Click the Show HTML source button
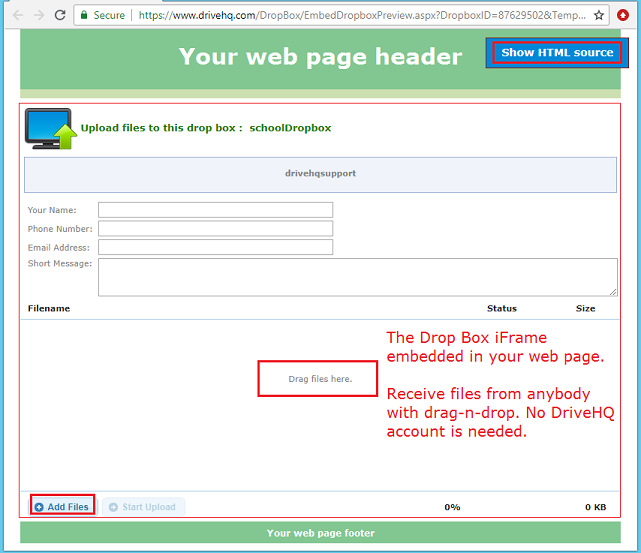Viewport: 641px width, 553px height. (x=557, y=53)
